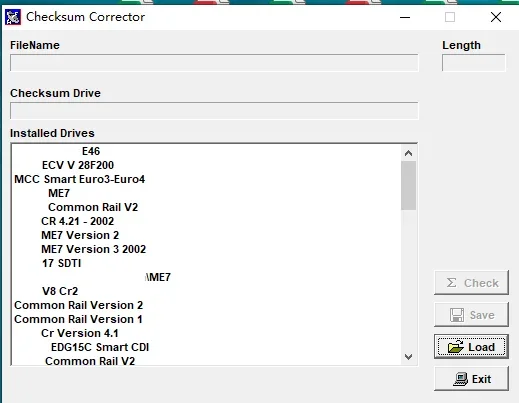Minimize the Checksum Corrector window

coord(405,17)
